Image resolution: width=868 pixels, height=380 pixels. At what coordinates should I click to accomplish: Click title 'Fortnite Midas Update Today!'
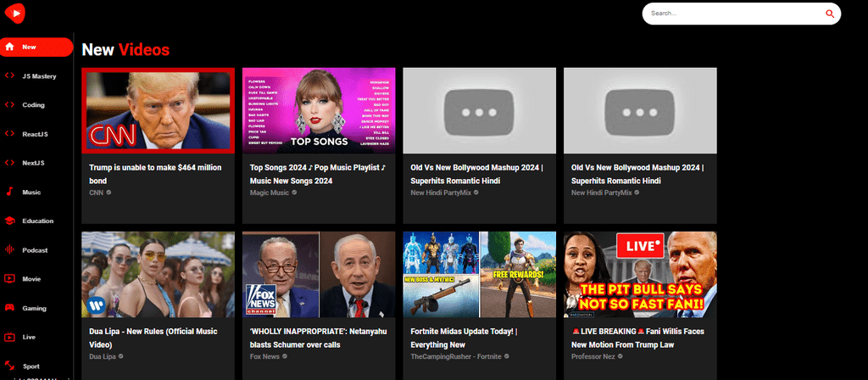click(464, 338)
